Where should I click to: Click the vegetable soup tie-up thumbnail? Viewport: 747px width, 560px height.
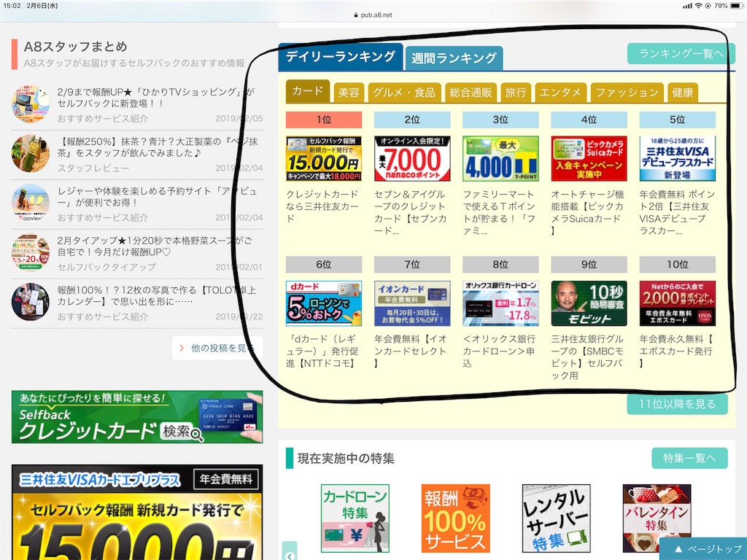click(31, 252)
